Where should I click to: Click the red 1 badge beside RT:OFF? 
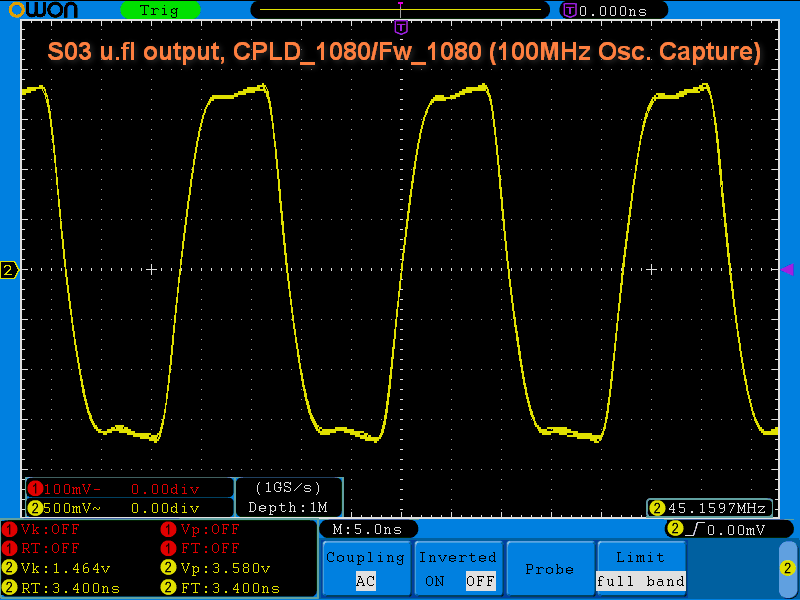tap(10, 548)
